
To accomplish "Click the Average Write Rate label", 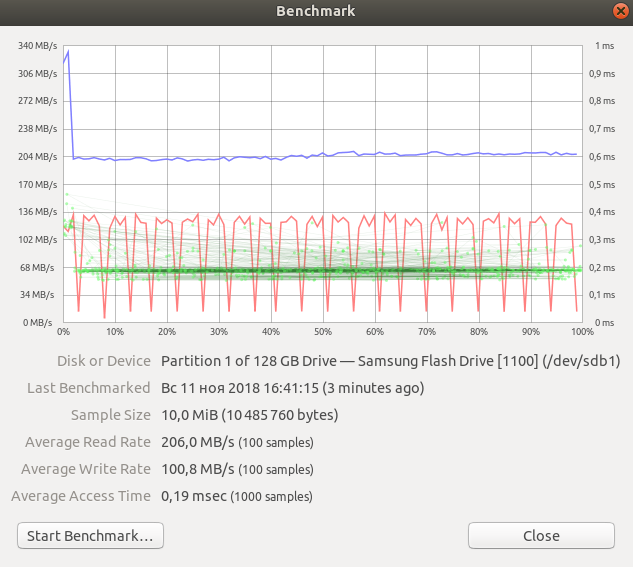I will point(86,469).
